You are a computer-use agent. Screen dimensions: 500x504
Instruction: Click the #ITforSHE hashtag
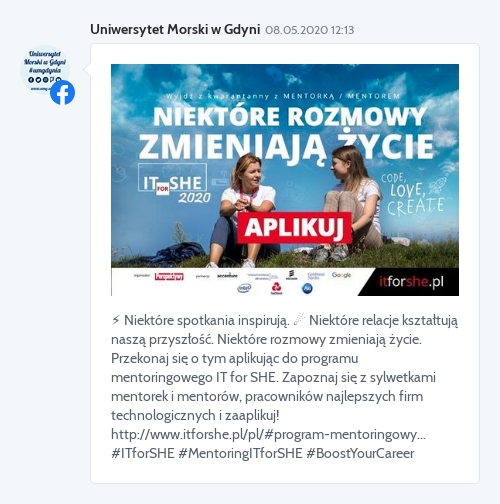click(x=143, y=454)
